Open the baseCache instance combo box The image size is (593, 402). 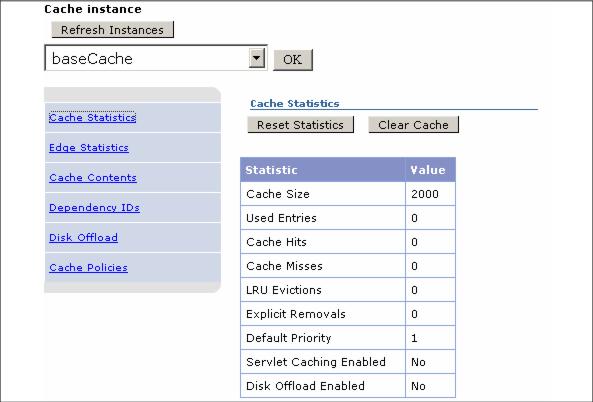pos(155,58)
